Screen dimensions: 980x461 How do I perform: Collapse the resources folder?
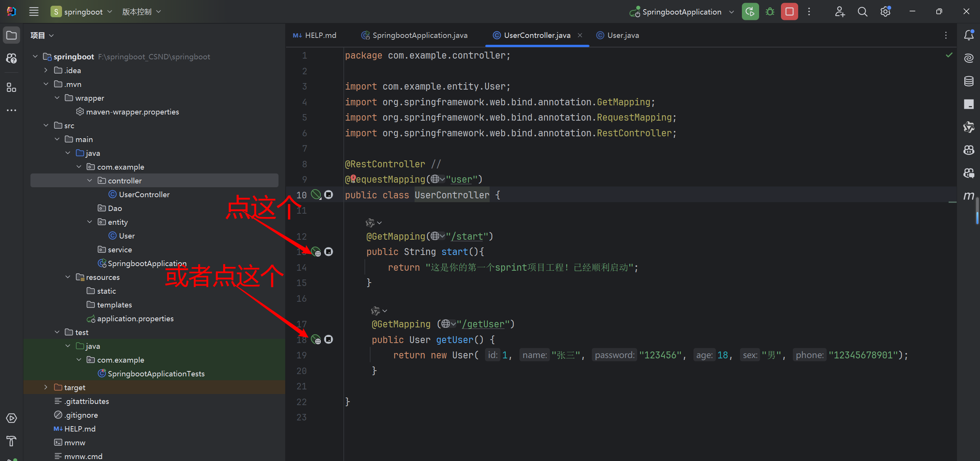tap(68, 277)
